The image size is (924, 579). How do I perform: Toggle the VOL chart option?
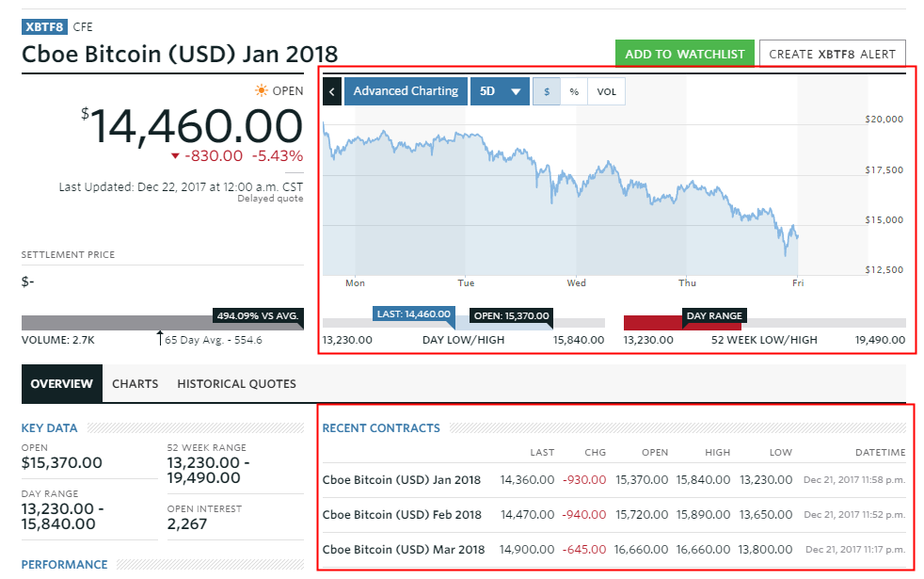(606, 91)
